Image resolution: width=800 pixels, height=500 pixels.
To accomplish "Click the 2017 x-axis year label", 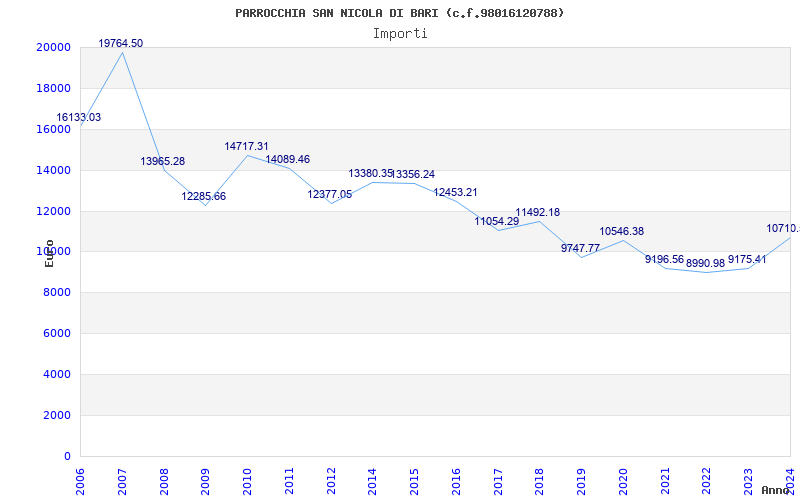I will tap(498, 481).
